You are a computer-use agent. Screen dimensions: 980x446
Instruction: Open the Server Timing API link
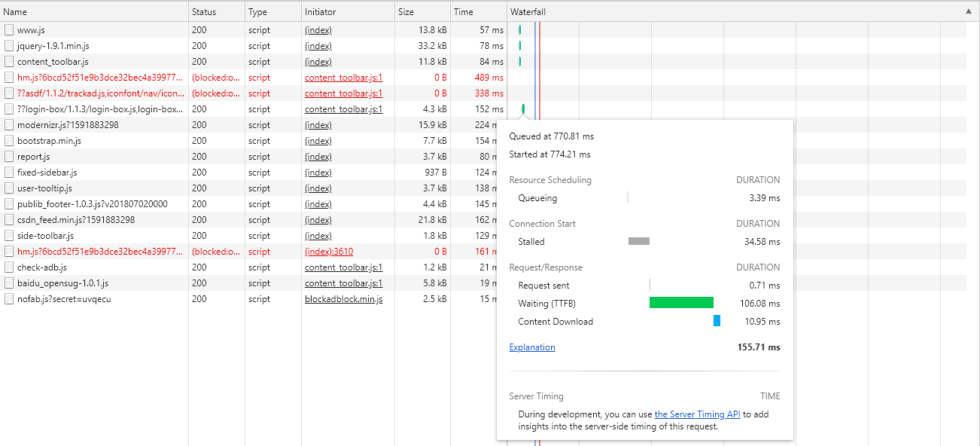(698, 414)
